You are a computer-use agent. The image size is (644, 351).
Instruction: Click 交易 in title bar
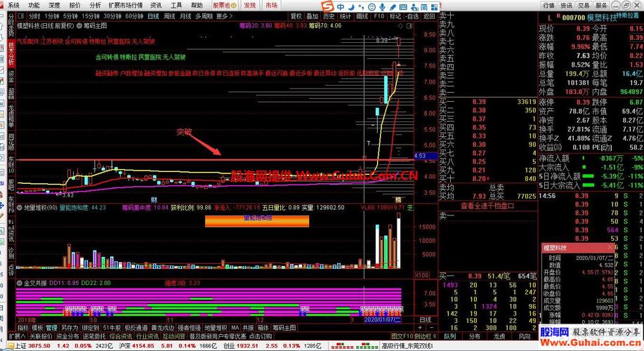tap(584, 6)
